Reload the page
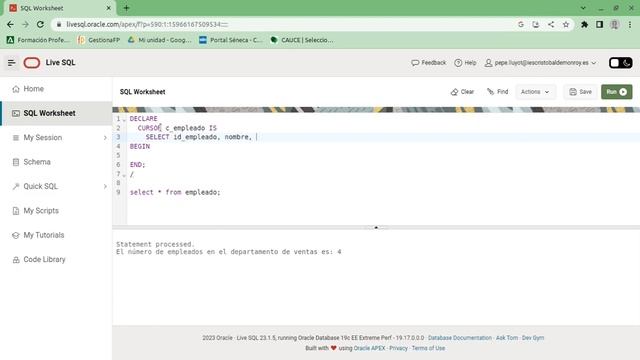The image size is (640, 360). [40, 24]
